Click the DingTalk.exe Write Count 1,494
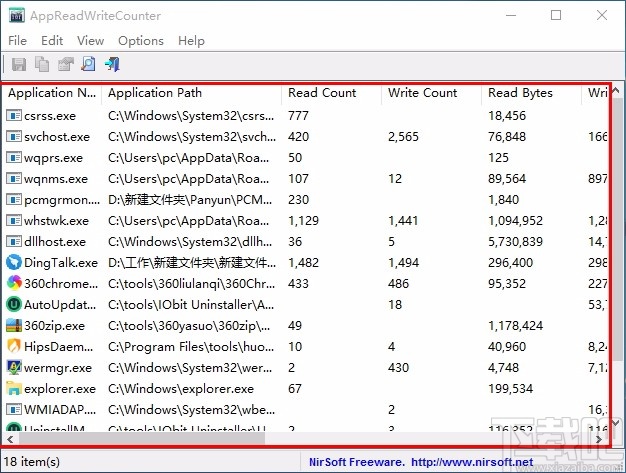The height and width of the screenshot is (473, 626). tap(403, 263)
